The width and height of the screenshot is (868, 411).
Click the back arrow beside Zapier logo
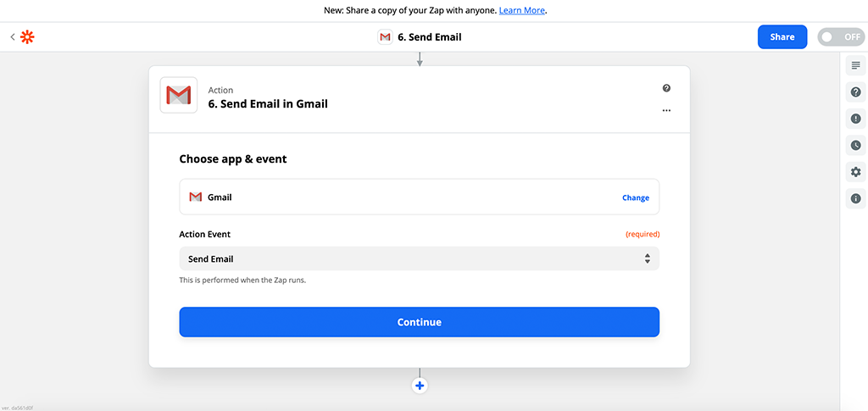click(13, 37)
